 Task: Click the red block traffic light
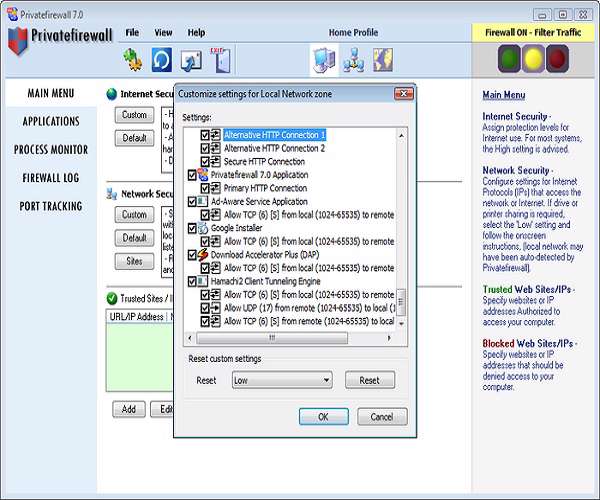click(557, 59)
